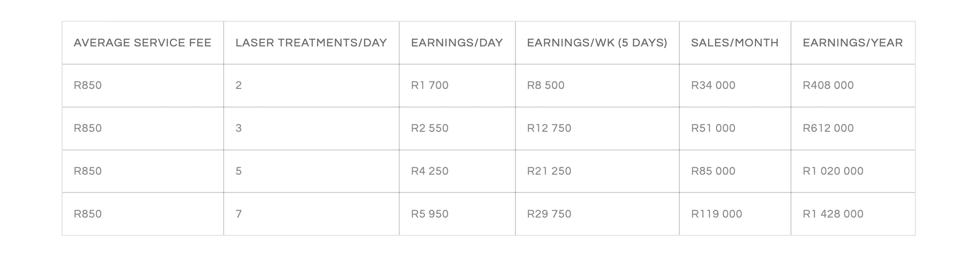Viewport: 980px width, 258px height.
Task: Click the Earnings/Year column header
Action: tap(852, 43)
